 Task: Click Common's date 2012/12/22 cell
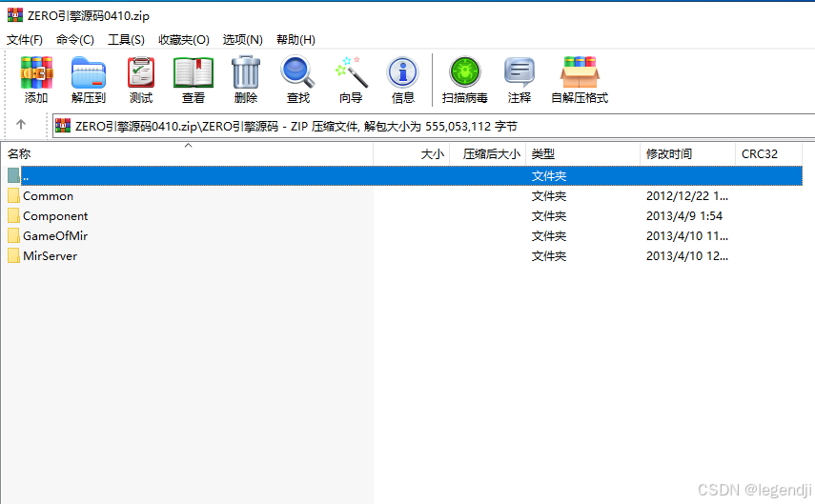(x=686, y=196)
